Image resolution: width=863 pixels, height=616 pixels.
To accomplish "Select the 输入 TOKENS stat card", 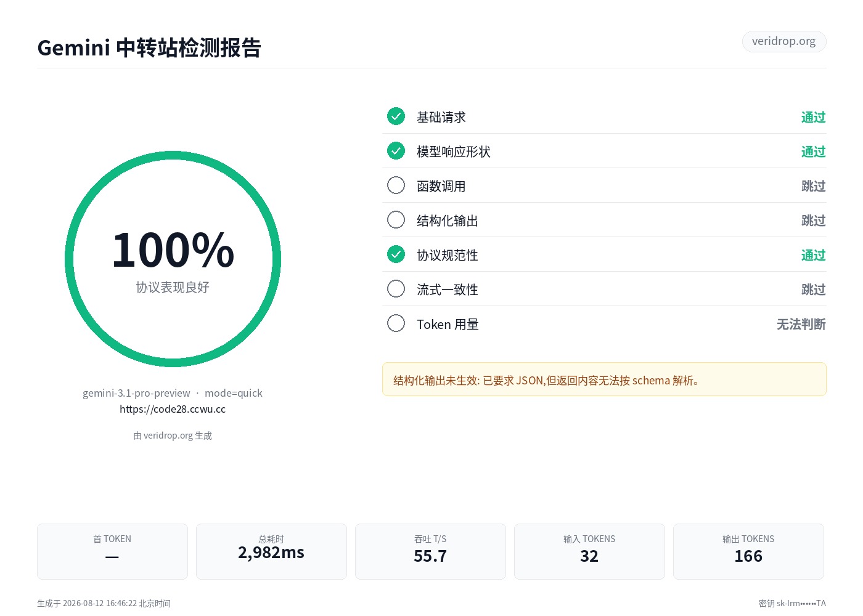I will (589, 551).
